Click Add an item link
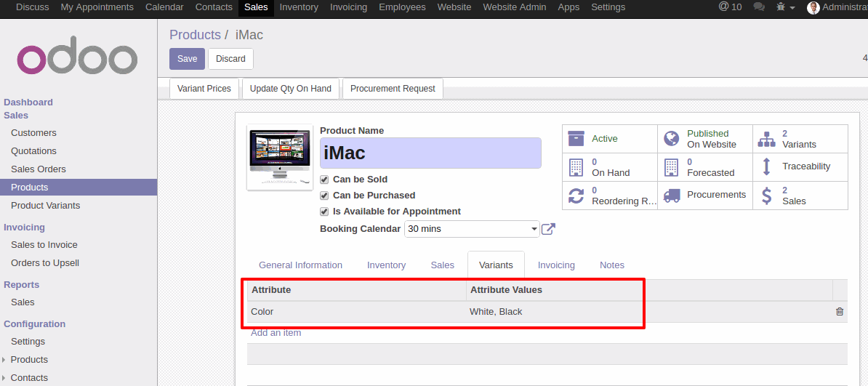Screen dimensions: 868x386 (276, 333)
